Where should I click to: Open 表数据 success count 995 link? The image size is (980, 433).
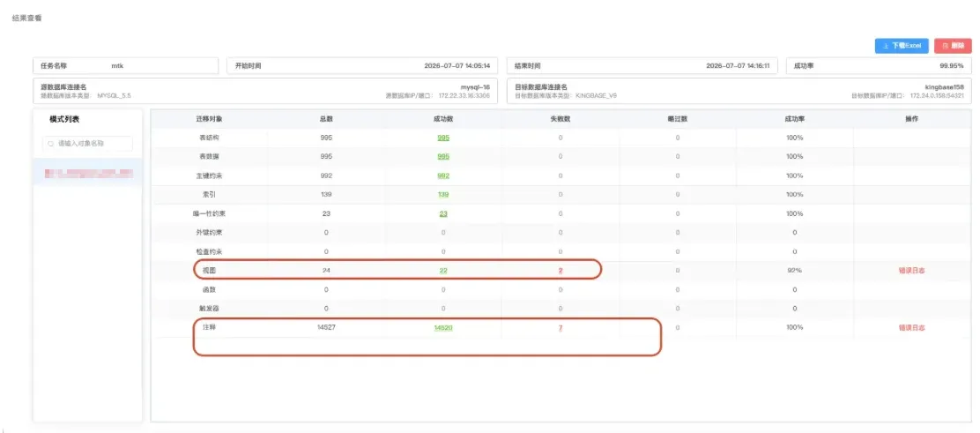pyautogui.click(x=443, y=156)
